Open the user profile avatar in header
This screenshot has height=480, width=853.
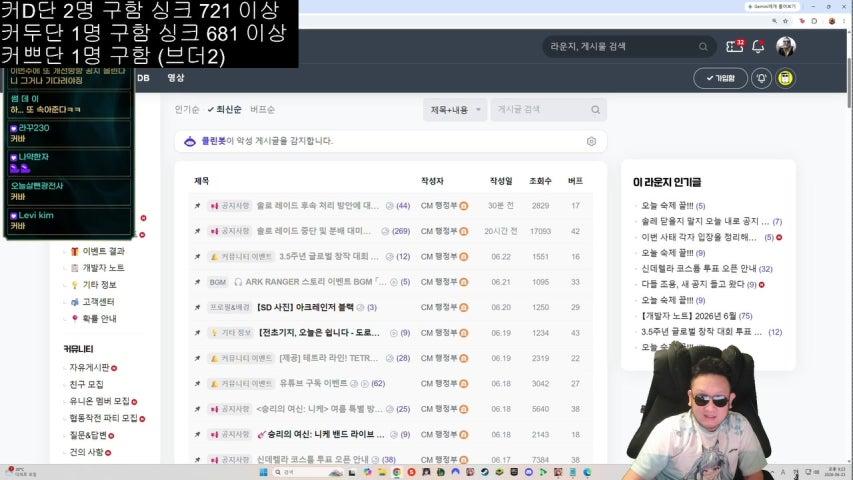786,46
